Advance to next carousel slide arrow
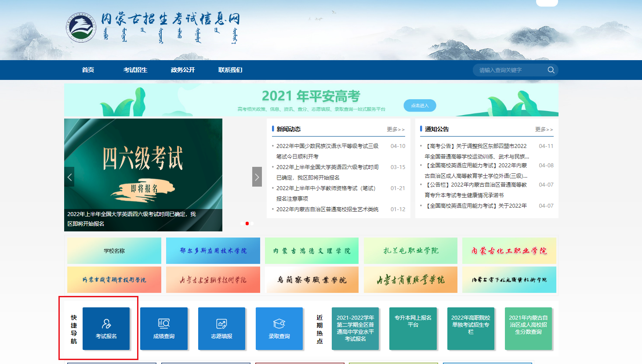Image resolution: width=642 pixels, height=364 pixels. pos(257,177)
